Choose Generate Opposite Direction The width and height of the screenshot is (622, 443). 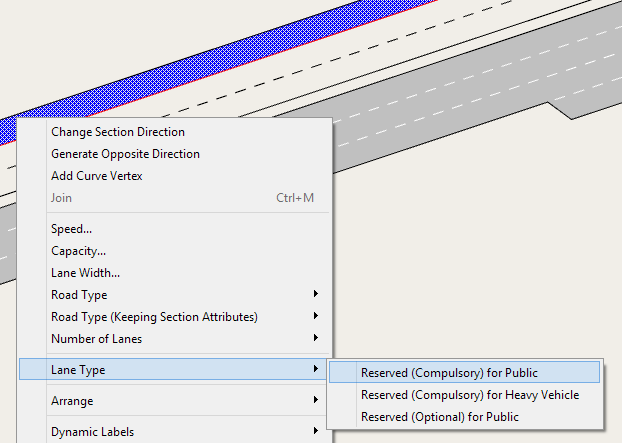click(125, 154)
